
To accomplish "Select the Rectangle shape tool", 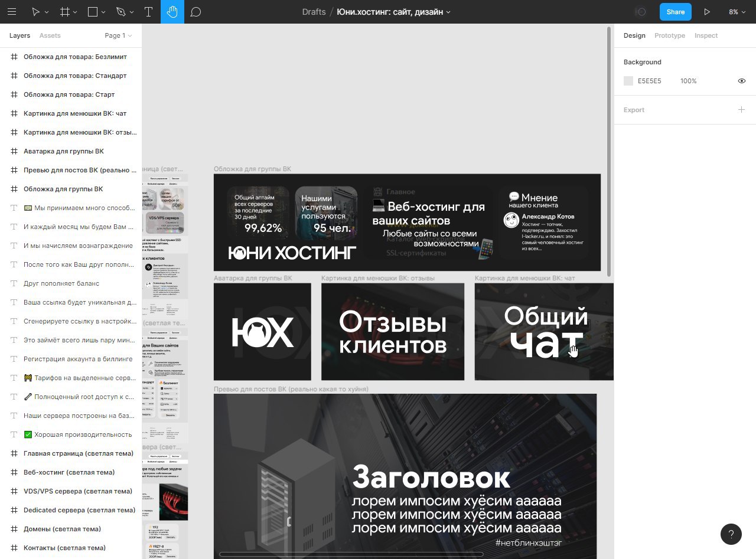I will coord(93,12).
